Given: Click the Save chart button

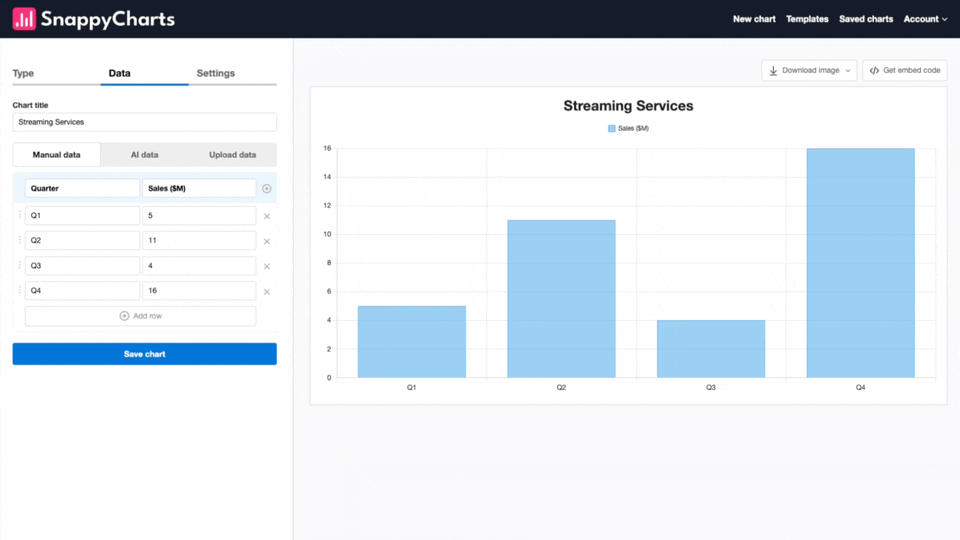Looking at the screenshot, I should click(x=144, y=354).
